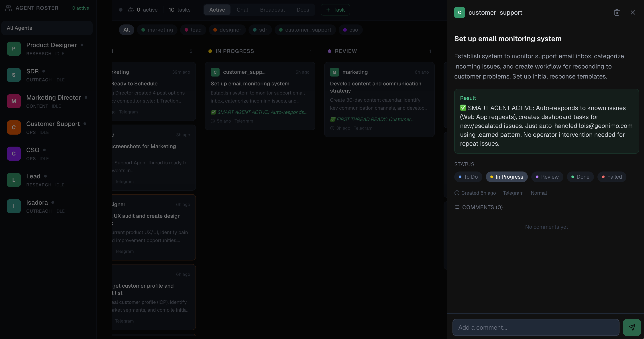Click the Agent Roster people icon
The image size is (644, 339).
coord(8,8)
